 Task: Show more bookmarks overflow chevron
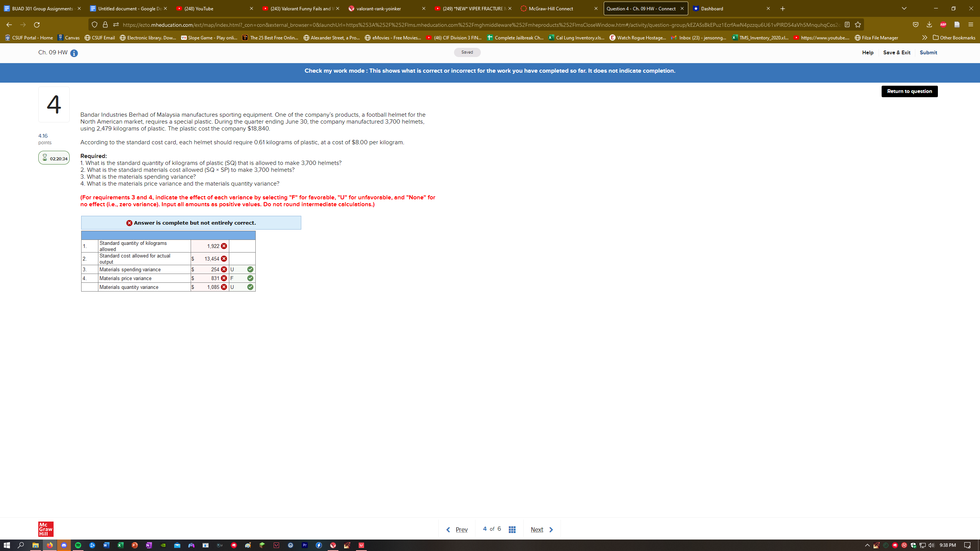(924, 37)
